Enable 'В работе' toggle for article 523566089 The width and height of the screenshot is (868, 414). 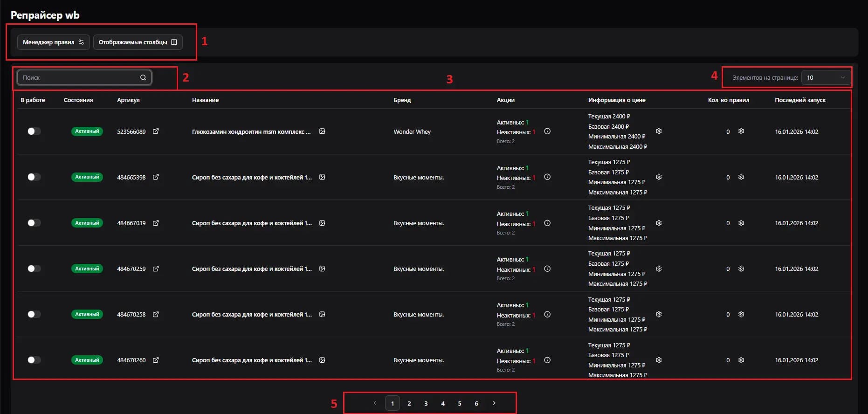34,131
